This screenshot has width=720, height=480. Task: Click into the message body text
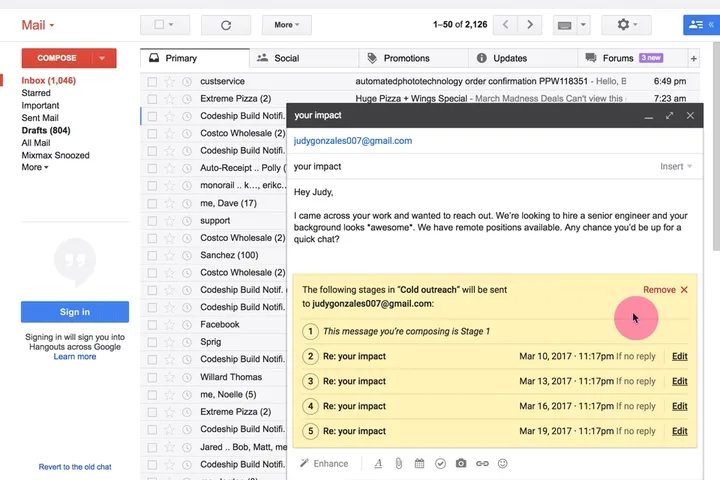pyautogui.click(x=491, y=227)
